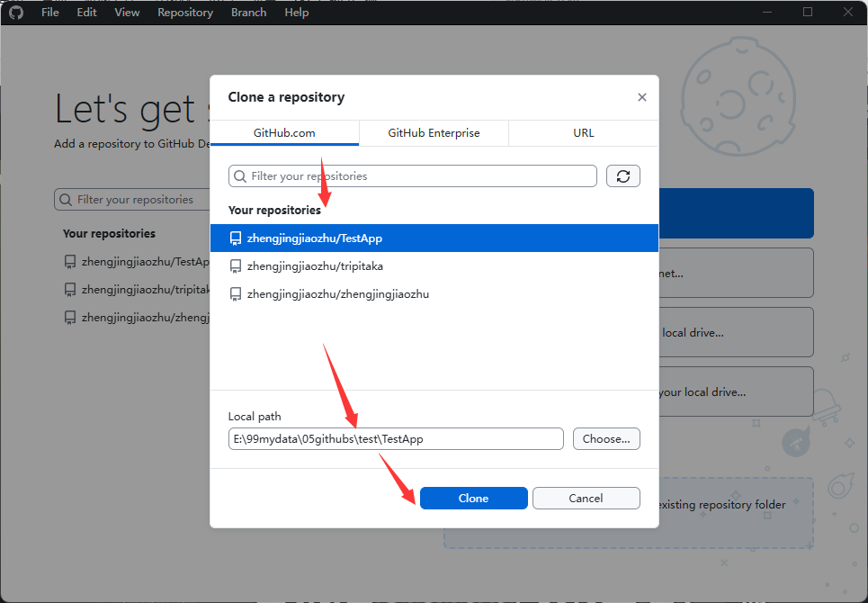This screenshot has height=603, width=868.
Task: Close the GitHub Desktop window
Action: coord(847,13)
